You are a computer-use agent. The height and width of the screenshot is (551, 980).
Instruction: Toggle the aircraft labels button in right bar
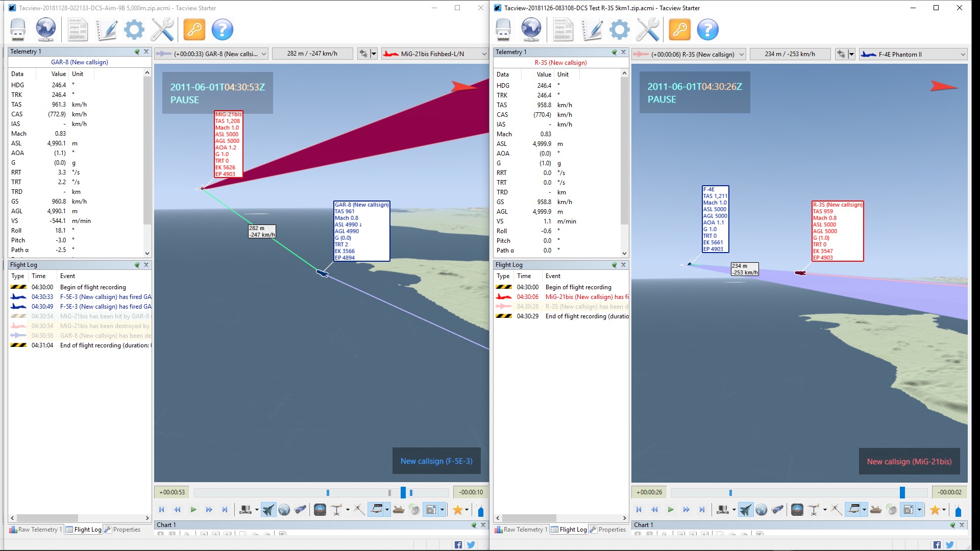coord(853,509)
